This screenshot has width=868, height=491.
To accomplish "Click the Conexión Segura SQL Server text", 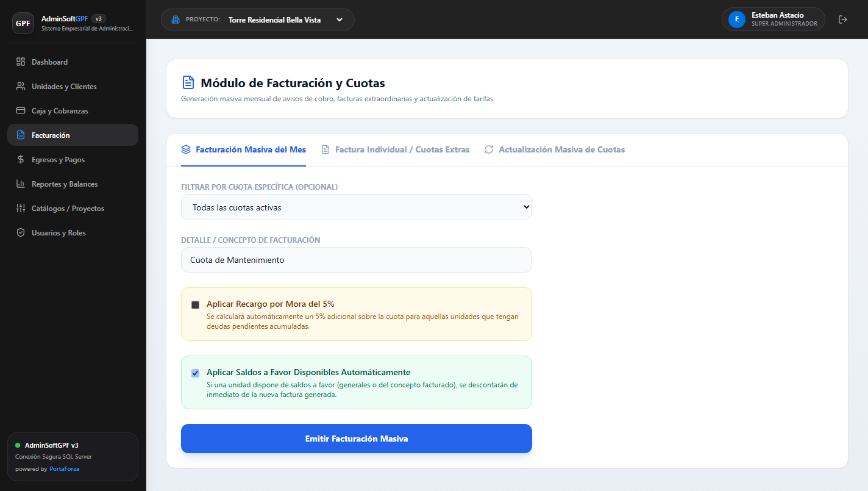I will point(54,457).
